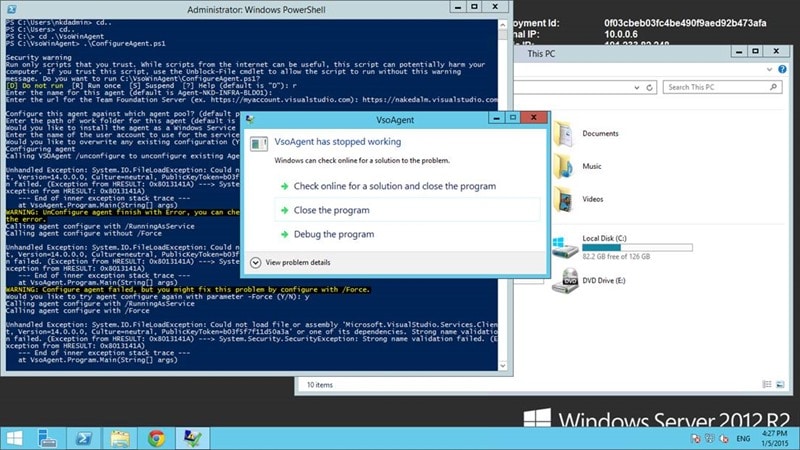Image resolution: width=800 pixels, height=450 pixels.
Task: Open the ENG language indicator
Action: (x=743, y=438)
